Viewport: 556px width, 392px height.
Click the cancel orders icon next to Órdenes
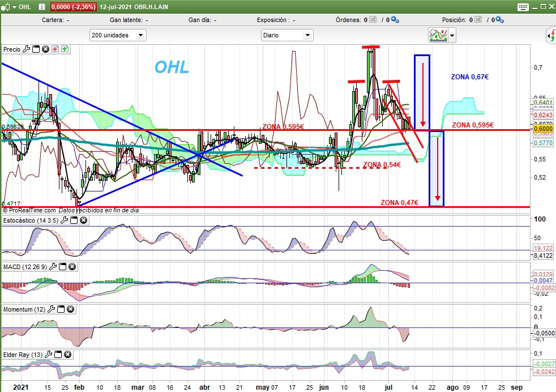click(373, 19)
